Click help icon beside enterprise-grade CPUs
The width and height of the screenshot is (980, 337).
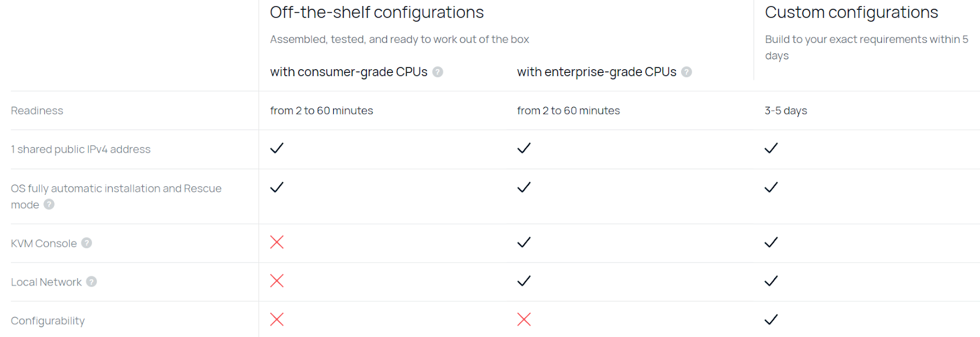687,72
